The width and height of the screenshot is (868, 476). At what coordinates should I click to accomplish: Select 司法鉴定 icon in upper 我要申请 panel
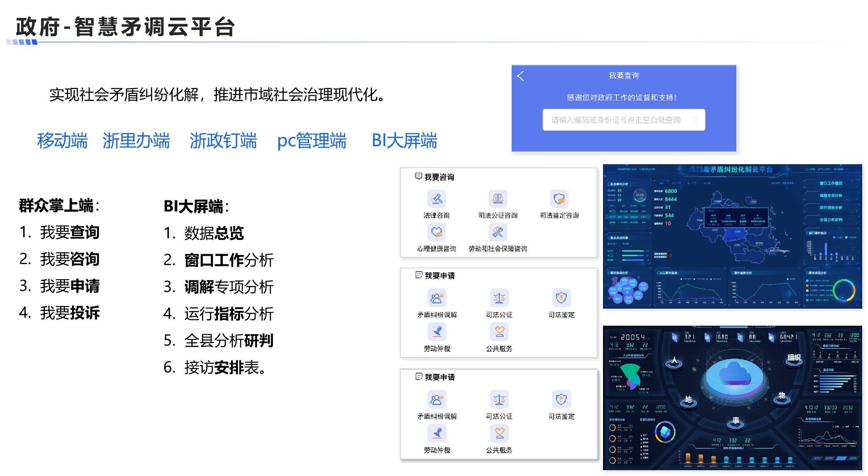point(561,298)
